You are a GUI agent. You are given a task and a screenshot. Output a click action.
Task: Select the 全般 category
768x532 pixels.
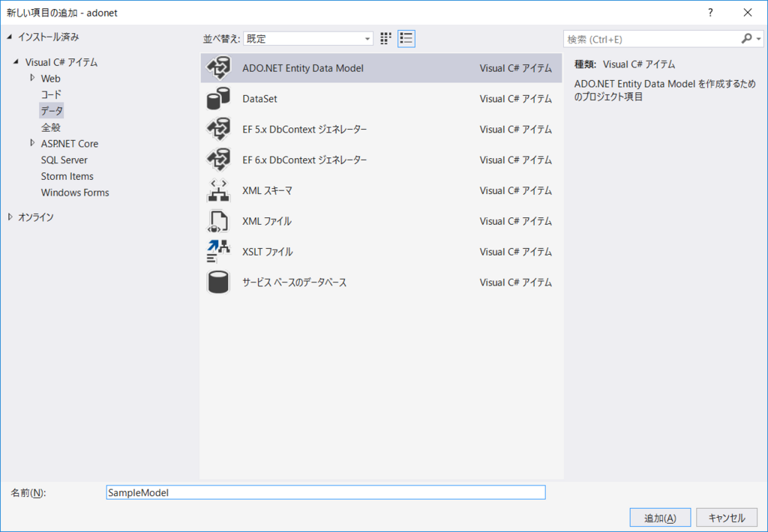pyautogui.click(x=50, y=127)
